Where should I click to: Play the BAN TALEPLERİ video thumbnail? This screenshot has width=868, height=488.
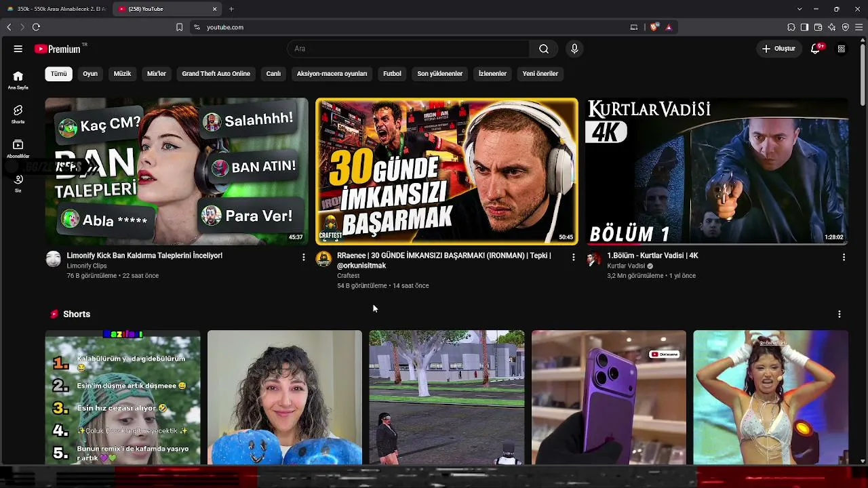[177, 171]
